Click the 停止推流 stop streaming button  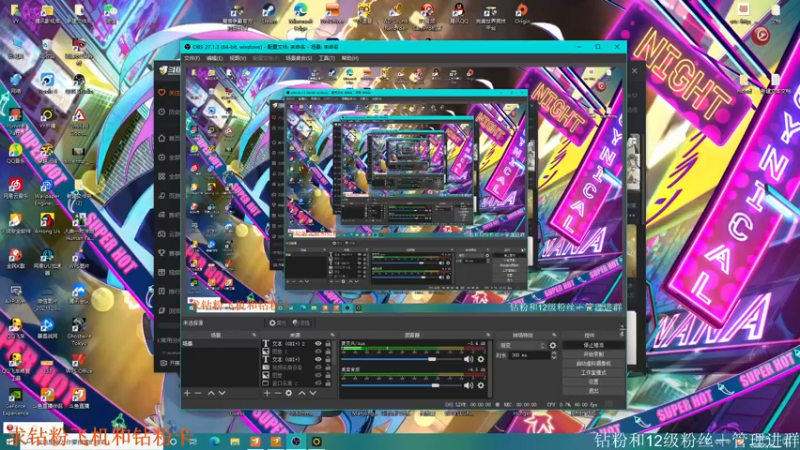click(x=593, y=345)
